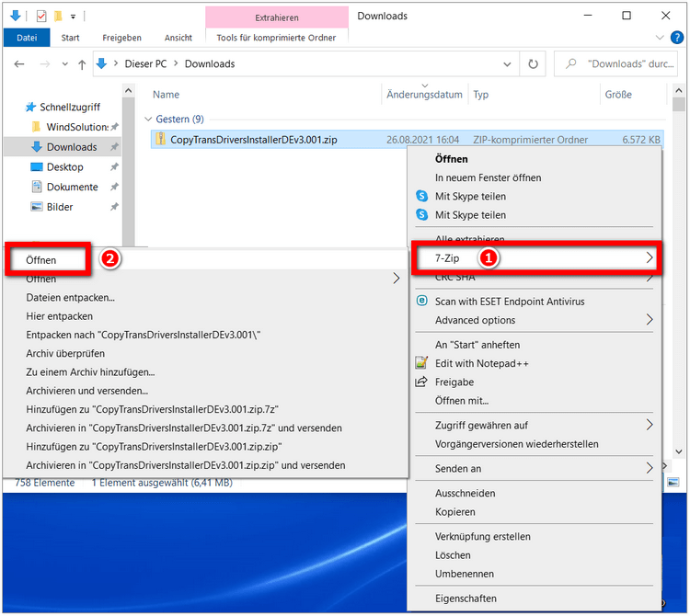Switch to the Start ribbon tab
Viewport: 690px width, 616px height.
click(71, 38)
